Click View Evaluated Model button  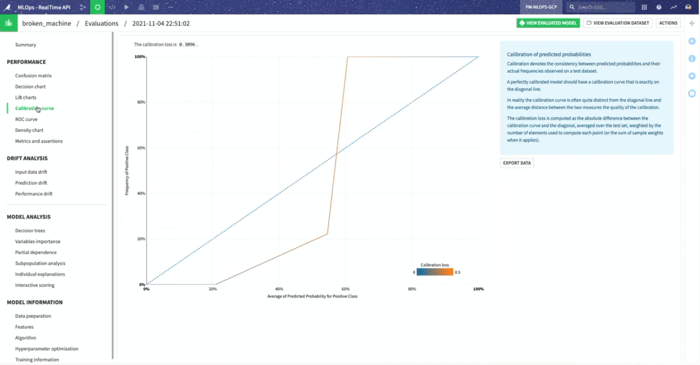pos(548,23)
